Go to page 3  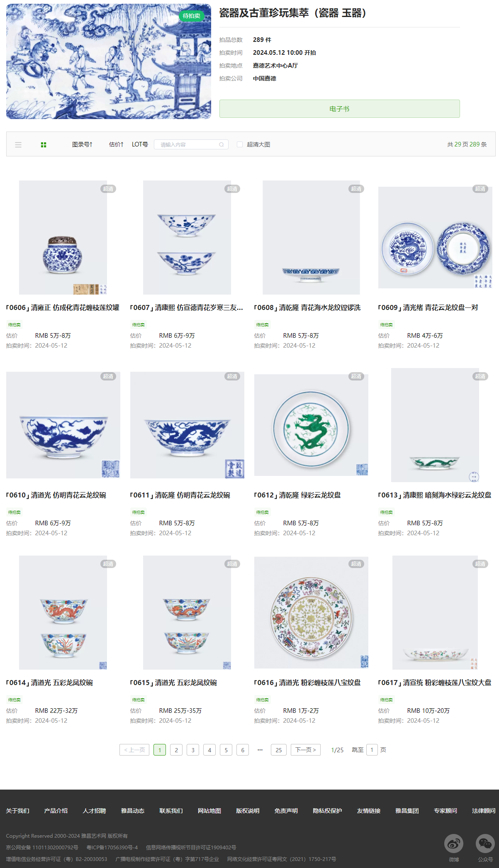pyautogui.click(x=193, y=750)
